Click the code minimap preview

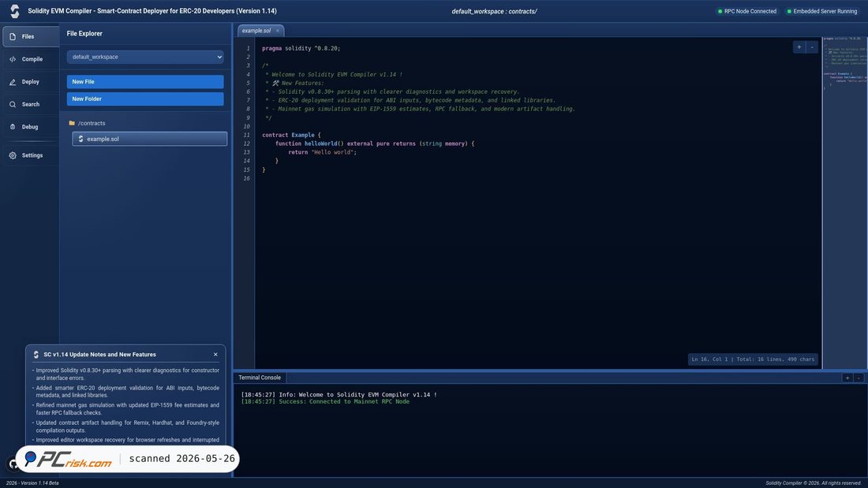845,203
